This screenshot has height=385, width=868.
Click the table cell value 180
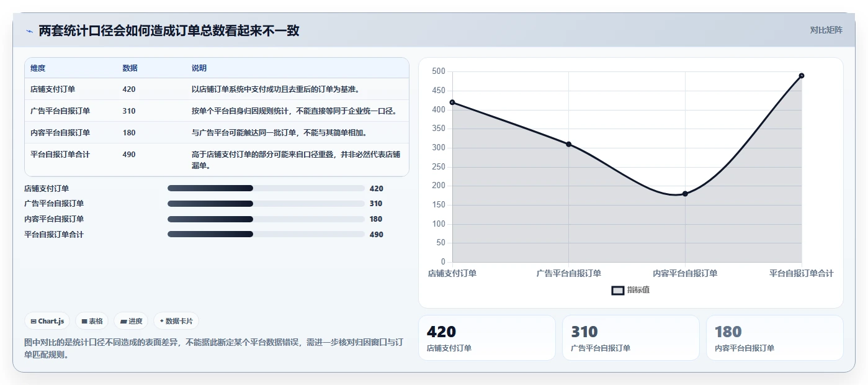(129, 133)
